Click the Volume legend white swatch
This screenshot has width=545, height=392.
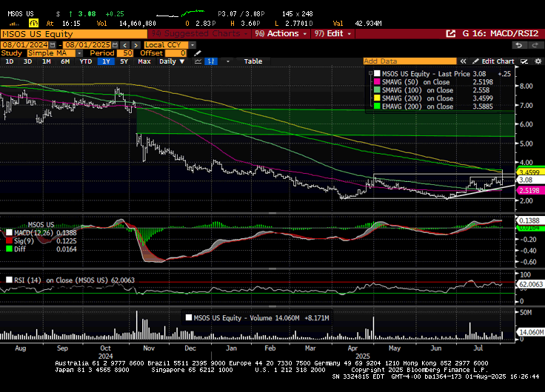click(189, 318)
